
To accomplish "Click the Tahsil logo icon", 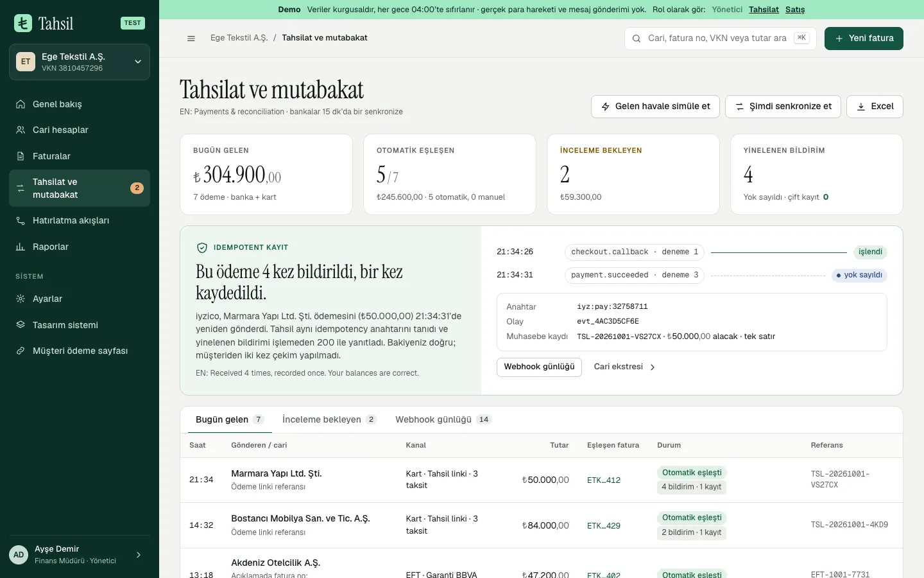I will click(23, 23).
